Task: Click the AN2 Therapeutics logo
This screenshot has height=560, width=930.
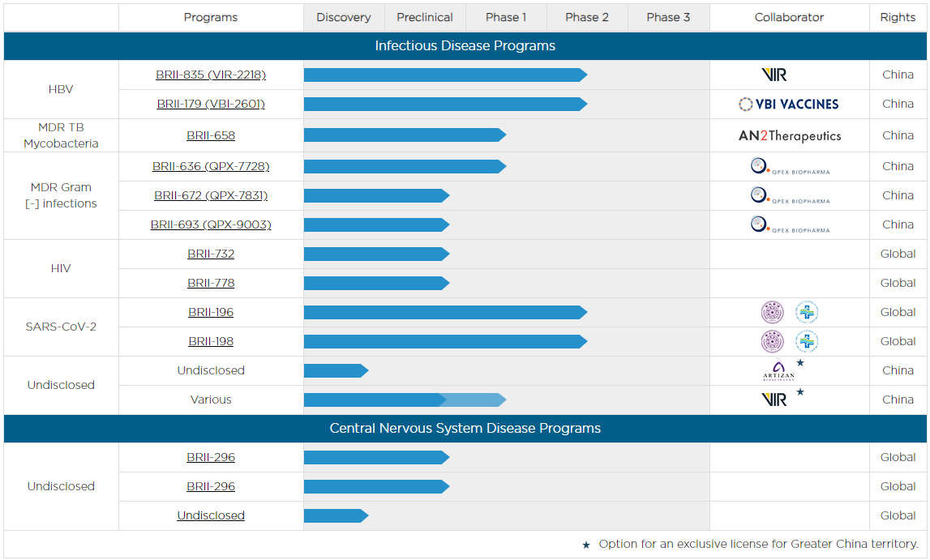Action: click(x=789, y=135)
